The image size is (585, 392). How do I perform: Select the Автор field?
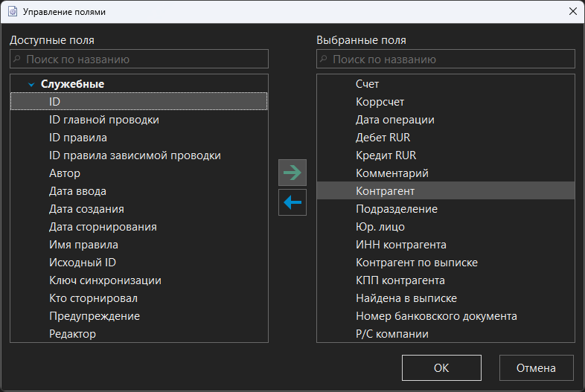(65, 173)
